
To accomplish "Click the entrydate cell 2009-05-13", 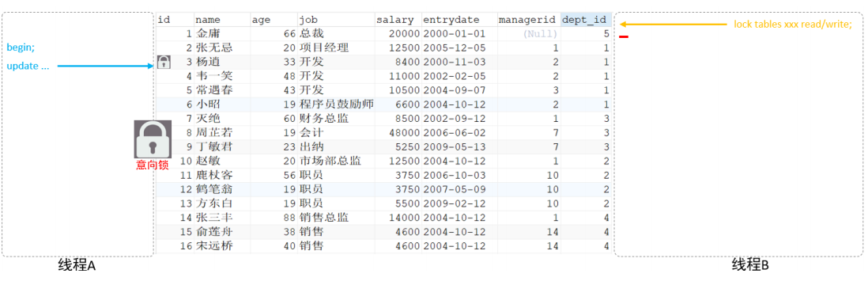I will tap(454, 146).
